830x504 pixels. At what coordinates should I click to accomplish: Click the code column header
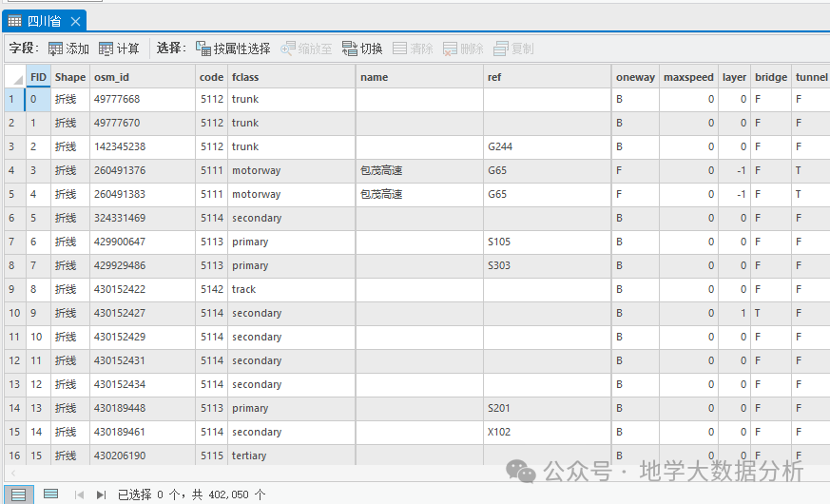212,77
